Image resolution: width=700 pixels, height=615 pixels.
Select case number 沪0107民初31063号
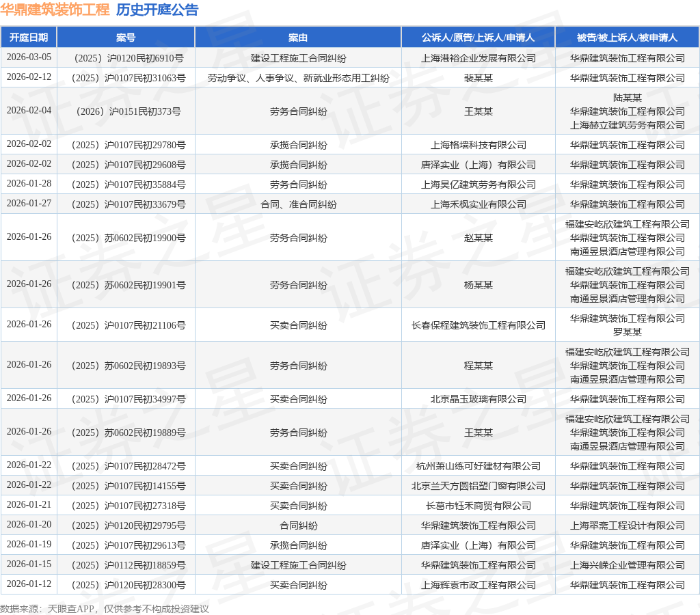(129, 78)
